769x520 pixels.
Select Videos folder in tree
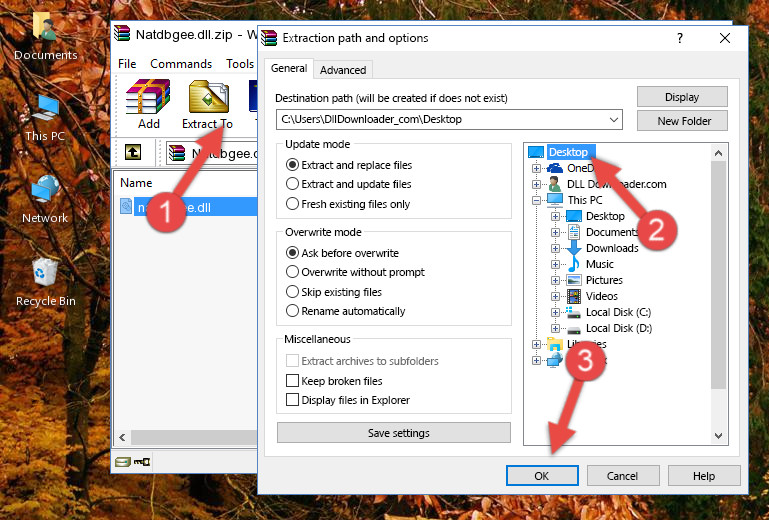pos(601,296)
